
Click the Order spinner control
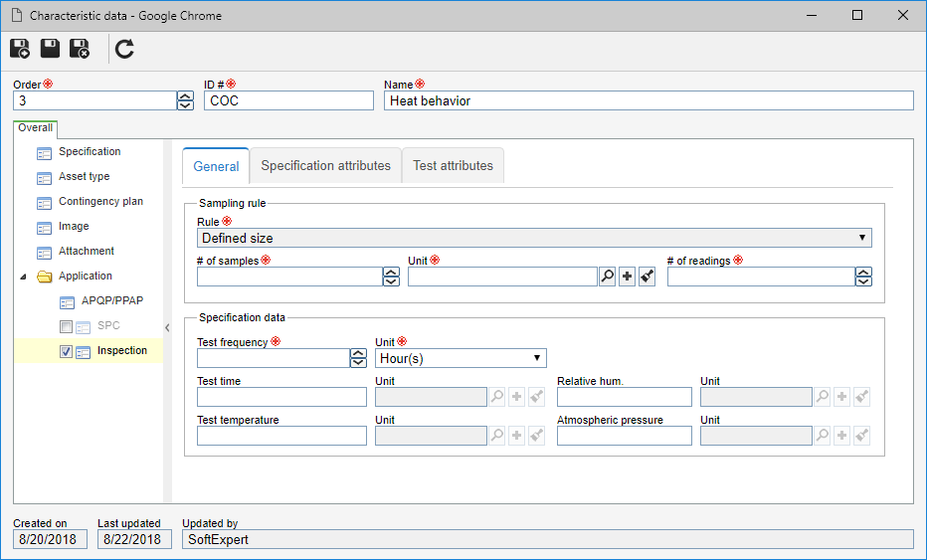[x=185, y=100]
